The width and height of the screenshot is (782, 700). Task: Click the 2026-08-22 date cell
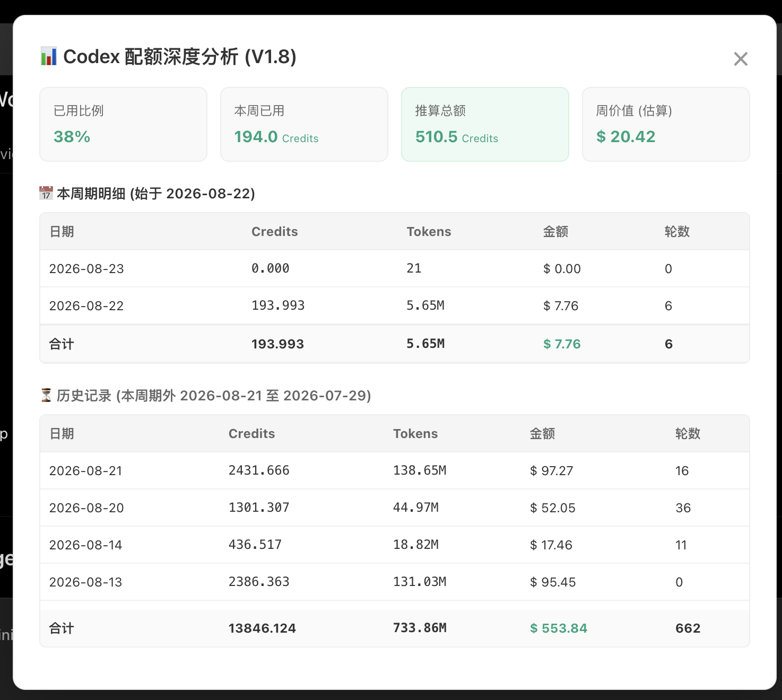click(86, 306)
